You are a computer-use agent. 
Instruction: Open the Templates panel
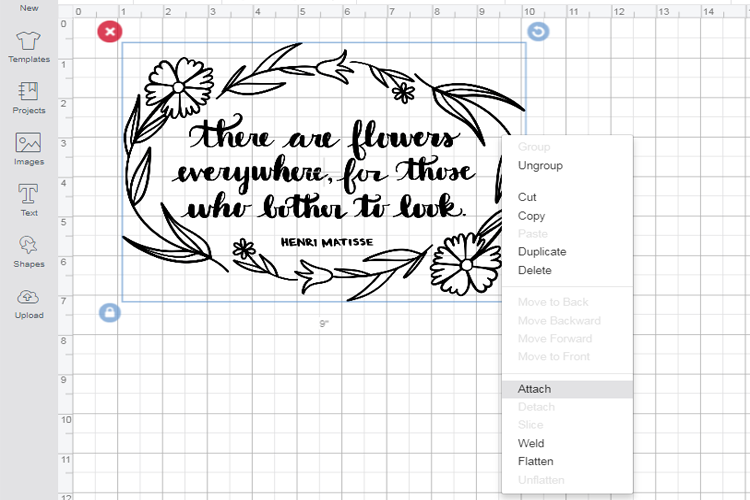[29, 47]
